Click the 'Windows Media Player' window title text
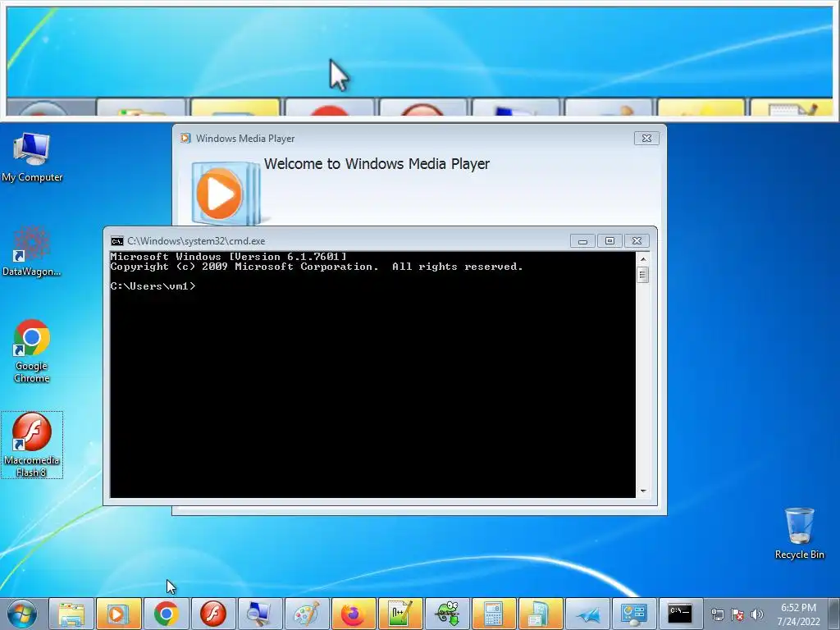The height and width of the screenshot is (630, 840). click(245, 138)
